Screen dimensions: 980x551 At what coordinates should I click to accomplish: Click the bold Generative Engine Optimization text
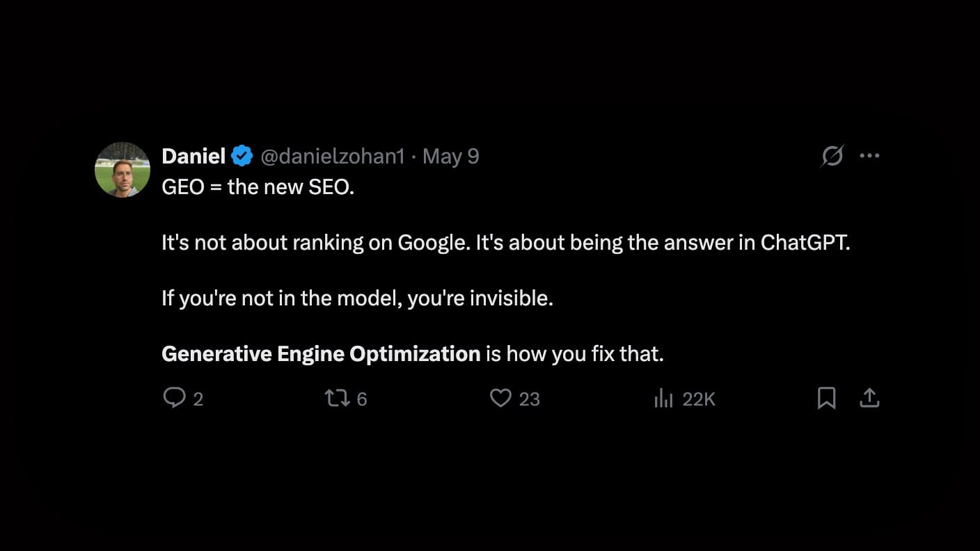point(321,354)
